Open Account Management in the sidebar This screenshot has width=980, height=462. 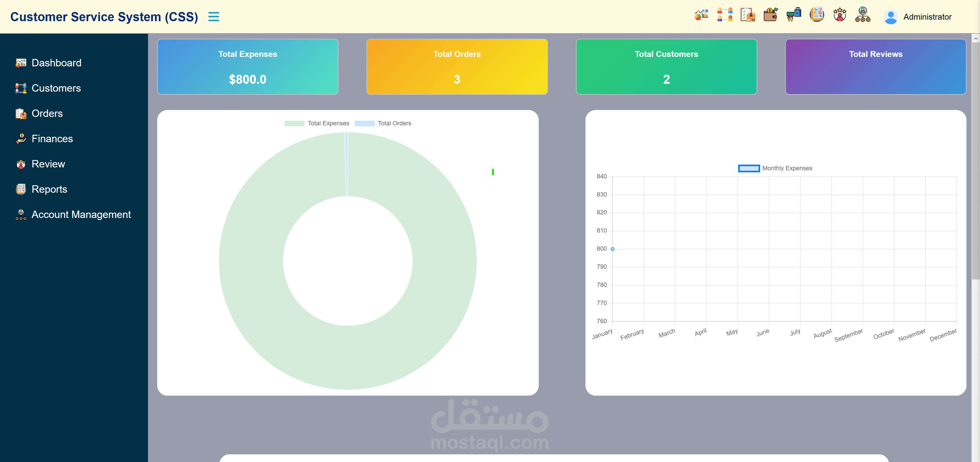coord(81,215)
